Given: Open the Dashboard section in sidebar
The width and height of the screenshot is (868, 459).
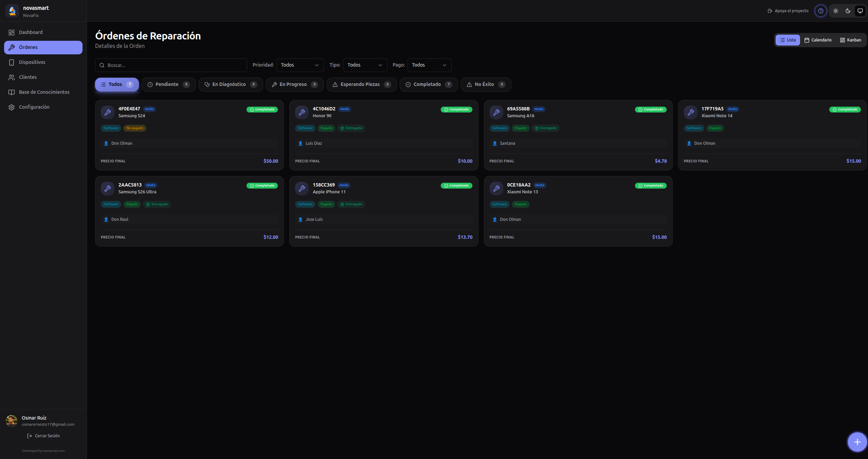Looking at the screenshot, I should coord(31,32).
